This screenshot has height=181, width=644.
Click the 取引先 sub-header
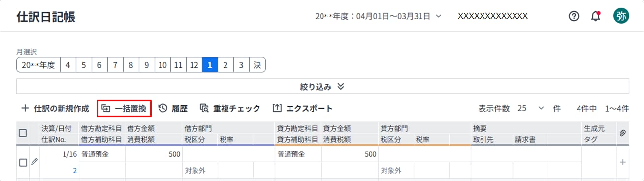(x=483, y=139)
